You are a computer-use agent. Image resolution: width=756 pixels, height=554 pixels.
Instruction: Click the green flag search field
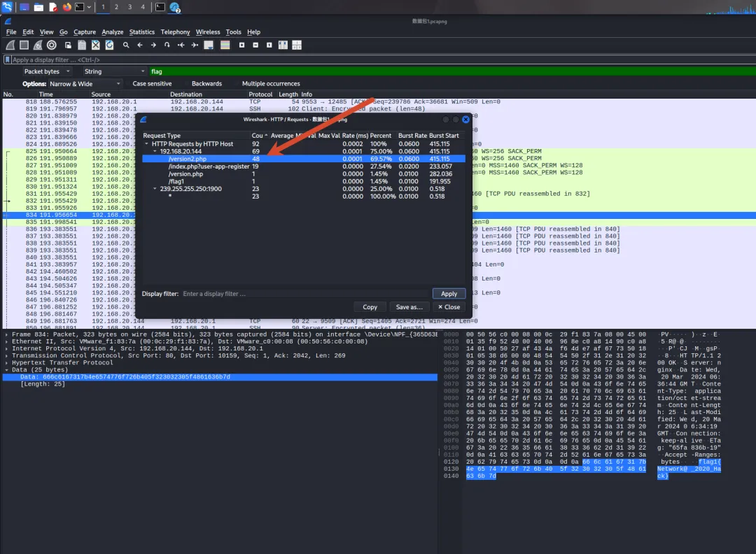pyautogui.click(x=452, y=71)
